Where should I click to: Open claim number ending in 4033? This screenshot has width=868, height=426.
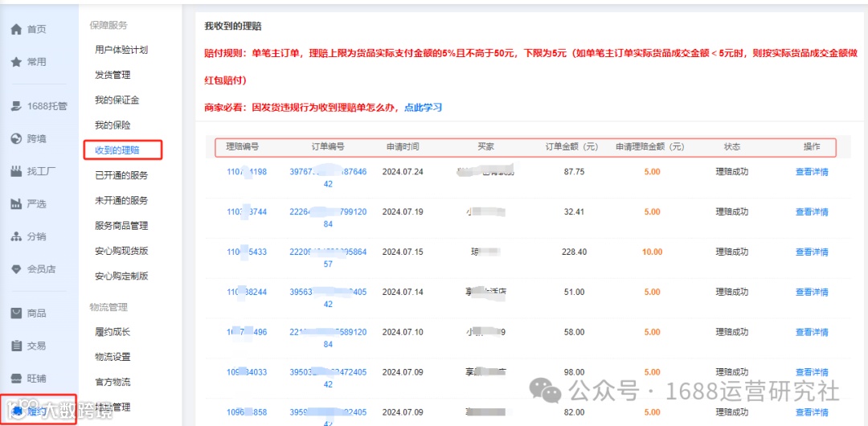pyautogui.click(x=247, y=372)
